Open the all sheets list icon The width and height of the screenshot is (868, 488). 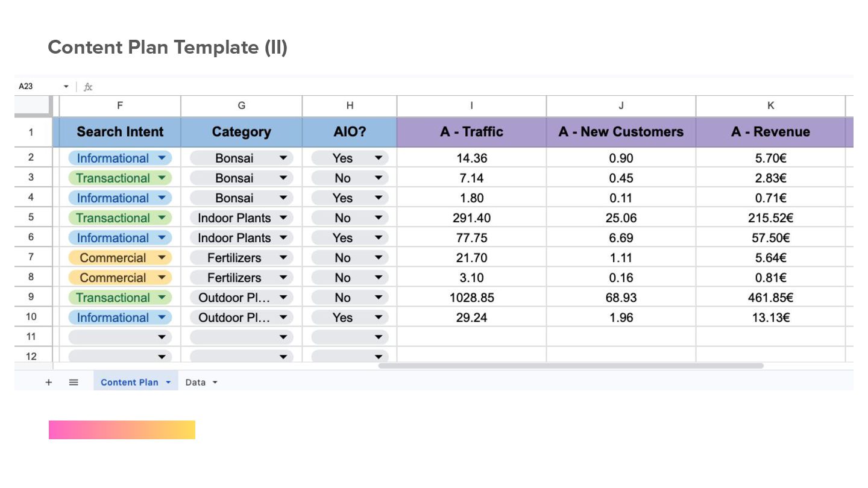pyautogui.click(x=74, y=382)
